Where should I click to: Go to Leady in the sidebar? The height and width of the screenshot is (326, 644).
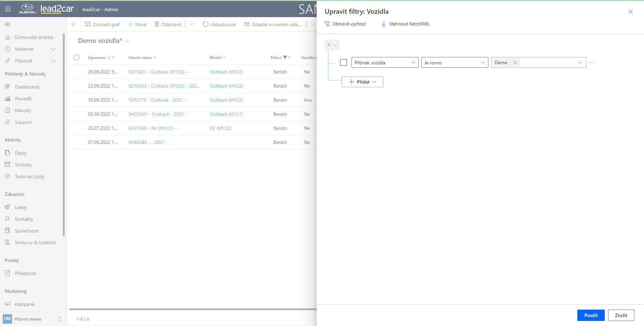pyautogui.click(x=21, y=207)
